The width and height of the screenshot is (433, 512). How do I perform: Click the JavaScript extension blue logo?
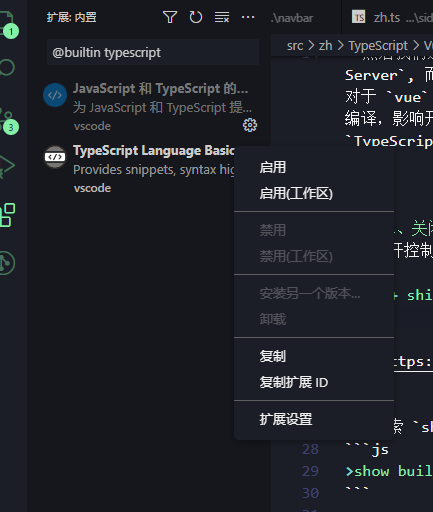55,95
